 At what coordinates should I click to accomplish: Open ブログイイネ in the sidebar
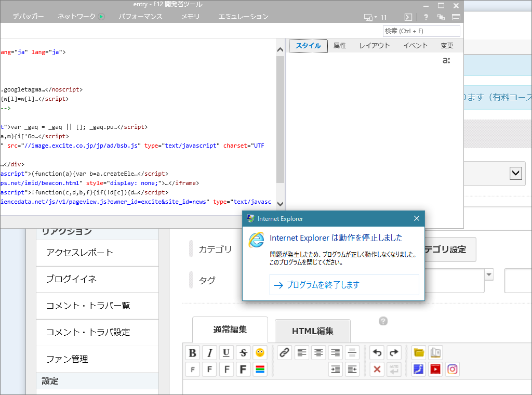click(97, 279)
